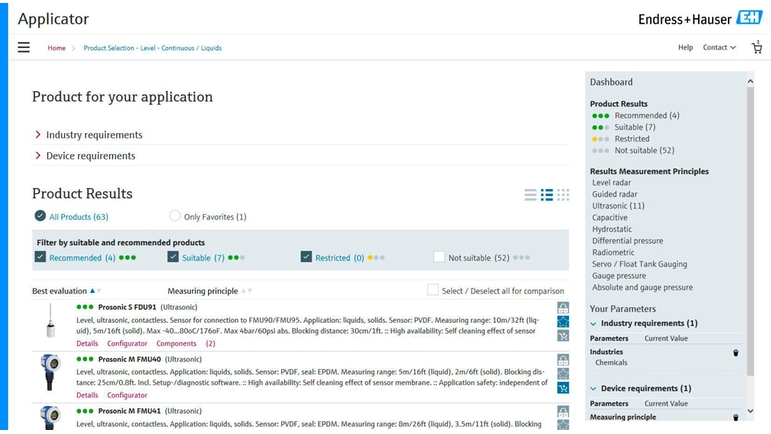Uncheck the Restricted (0) filter

pyautogui.click(x=306, y=257)
